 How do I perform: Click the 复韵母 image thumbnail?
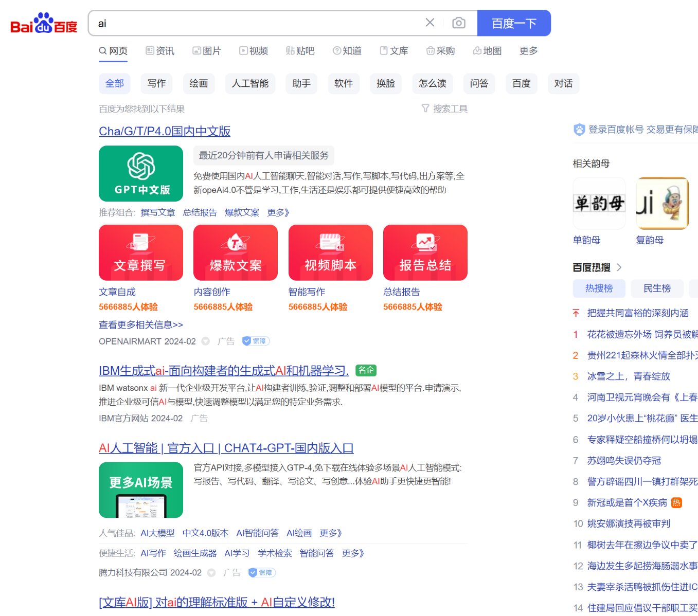point(663,203)
